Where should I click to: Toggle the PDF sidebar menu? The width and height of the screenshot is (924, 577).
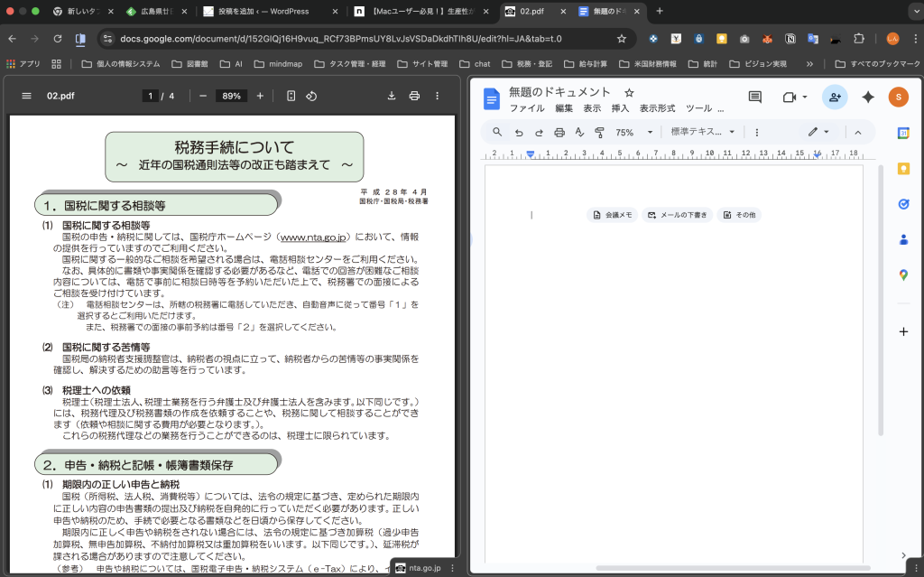point(26,96)
